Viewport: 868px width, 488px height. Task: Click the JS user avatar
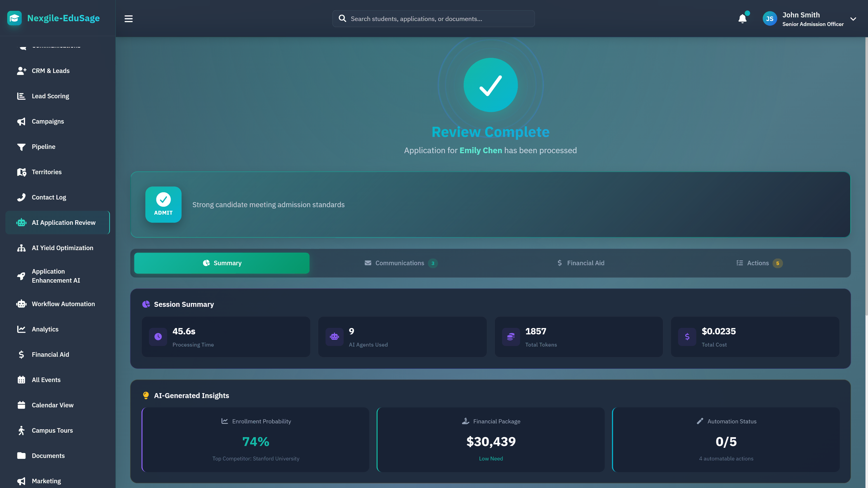[x=770, y=19]
